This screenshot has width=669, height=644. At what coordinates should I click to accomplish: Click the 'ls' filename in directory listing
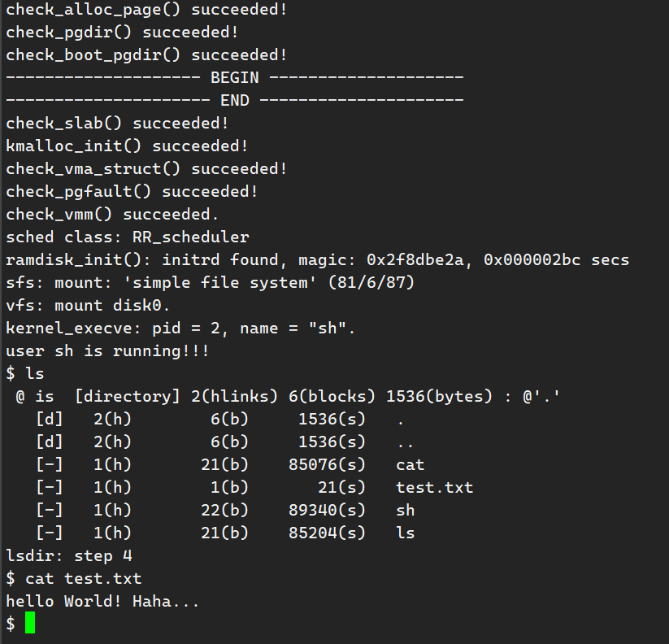click(x=406, y=533)
